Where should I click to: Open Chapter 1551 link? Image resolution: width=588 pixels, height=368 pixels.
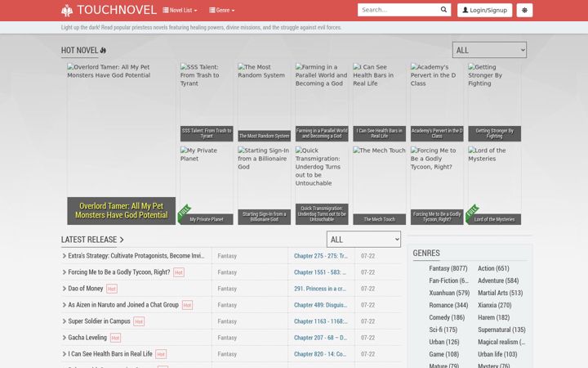(x=320, y=272)
